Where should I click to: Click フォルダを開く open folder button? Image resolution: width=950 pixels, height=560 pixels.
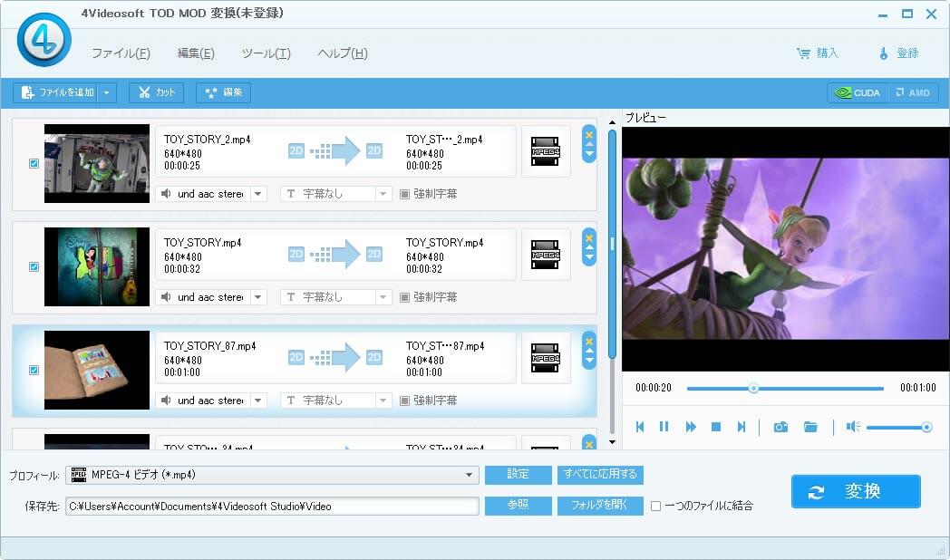[600, 506]
